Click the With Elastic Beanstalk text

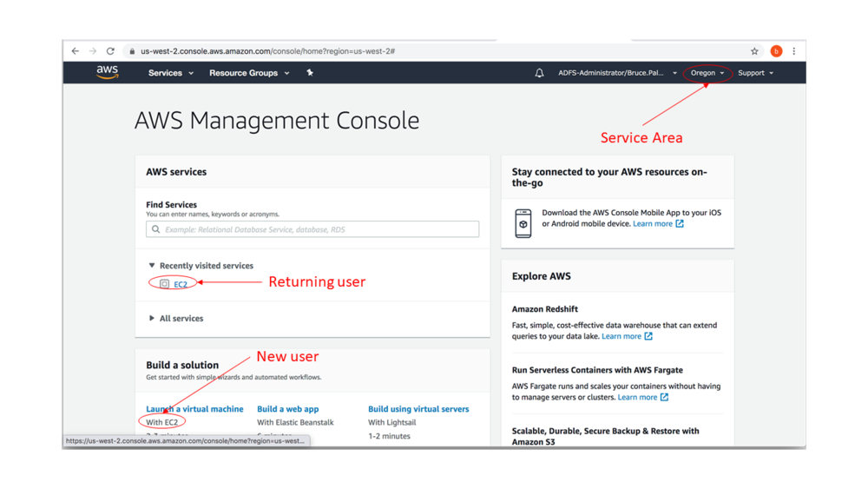coord(296,422)
